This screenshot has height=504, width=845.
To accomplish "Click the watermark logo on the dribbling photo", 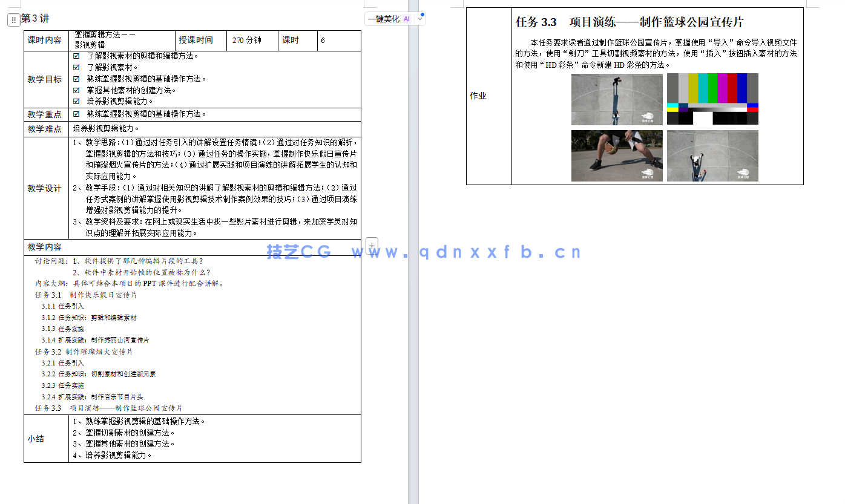I will click(x=647, y=173).
